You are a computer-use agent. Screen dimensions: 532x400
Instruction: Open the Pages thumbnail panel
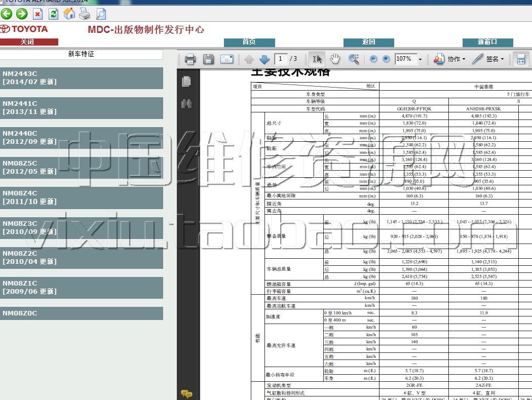tap(186, 82)
